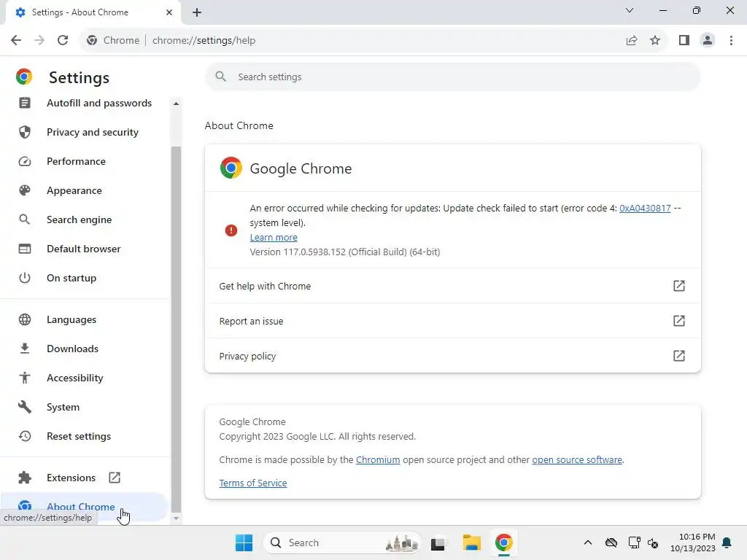Click the Languages globe icon
The width and height of the screenshot is (747, 560).
25,319
